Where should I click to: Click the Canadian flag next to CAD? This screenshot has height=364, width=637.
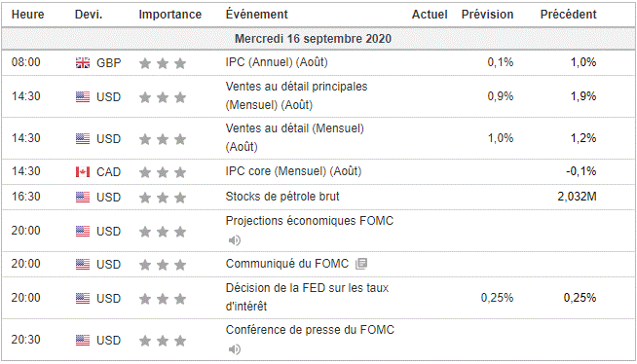[x=83, y=172]
